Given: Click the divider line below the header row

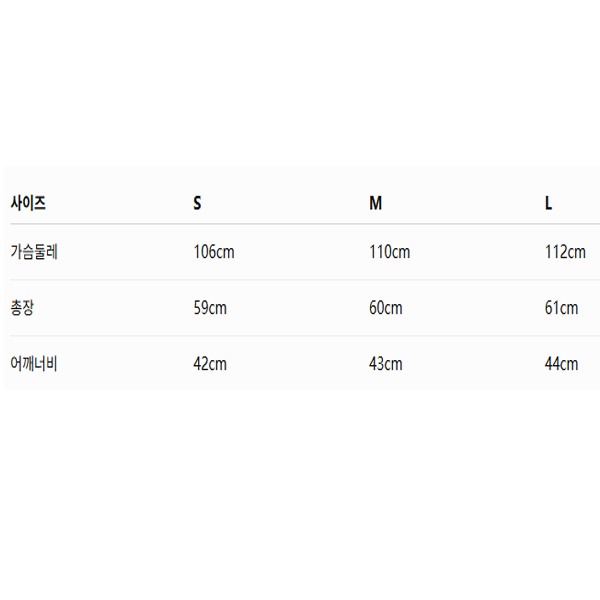Looking at the screenshot, I should tap(305, 224).
